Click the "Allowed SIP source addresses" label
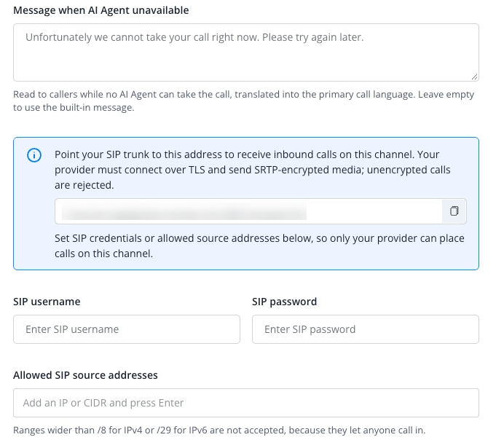Viewport: 504px width, 448px height. click(85, 375)
